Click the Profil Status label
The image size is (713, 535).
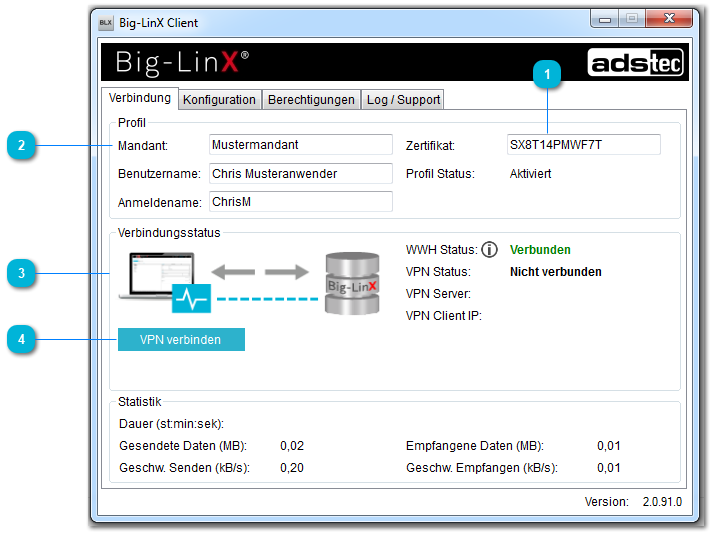[x=440, y=174]
